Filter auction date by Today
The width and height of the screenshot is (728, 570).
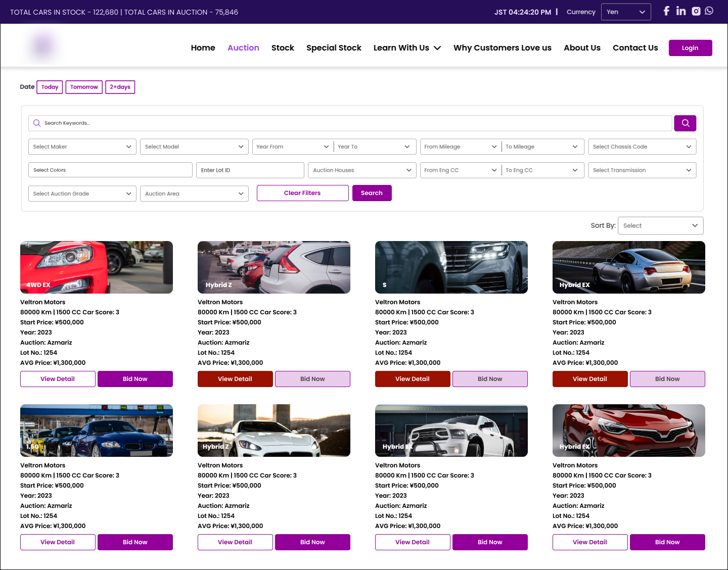(50, 87)
